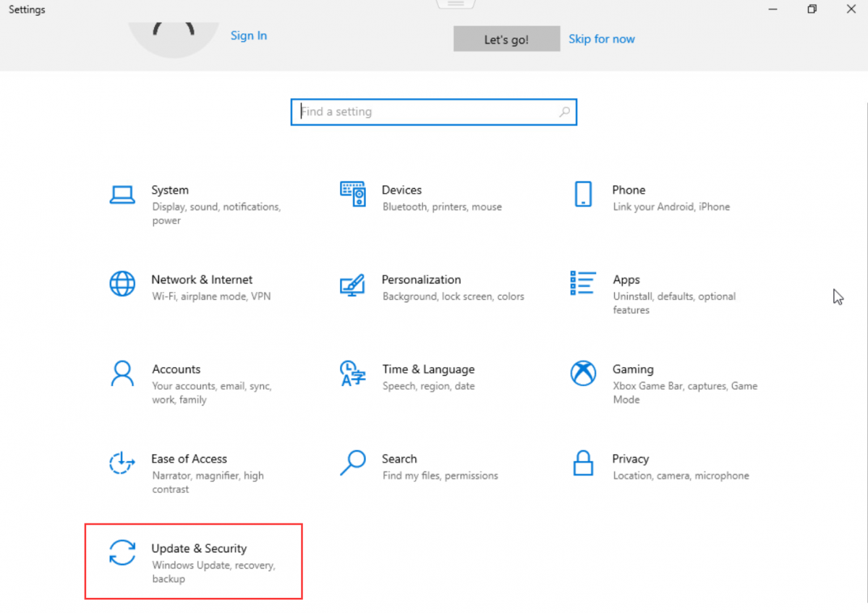Click 'Link your Android, iPhone' description

click(671, 207)
